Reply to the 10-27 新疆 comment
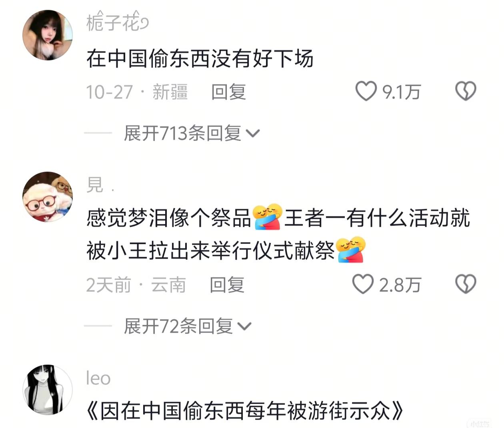 tap(228, 92)
